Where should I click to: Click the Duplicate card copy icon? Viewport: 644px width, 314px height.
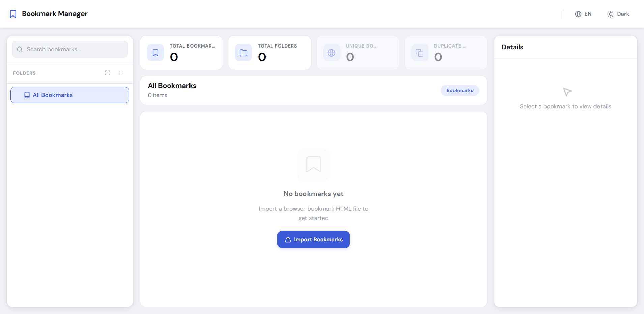[x=420, y=53]
